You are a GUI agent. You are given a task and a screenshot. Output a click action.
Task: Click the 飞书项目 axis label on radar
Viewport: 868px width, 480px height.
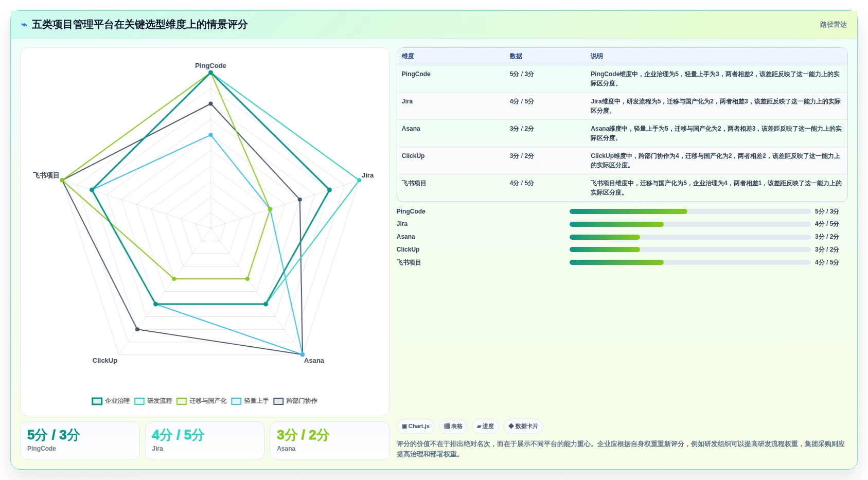point(46,175)
